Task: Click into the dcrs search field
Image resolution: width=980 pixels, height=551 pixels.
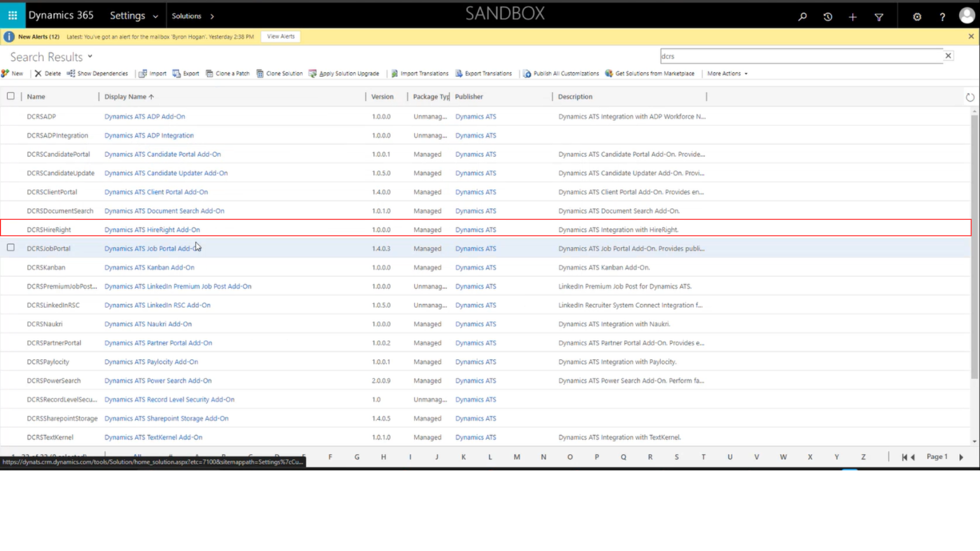Action: [801, 56]
